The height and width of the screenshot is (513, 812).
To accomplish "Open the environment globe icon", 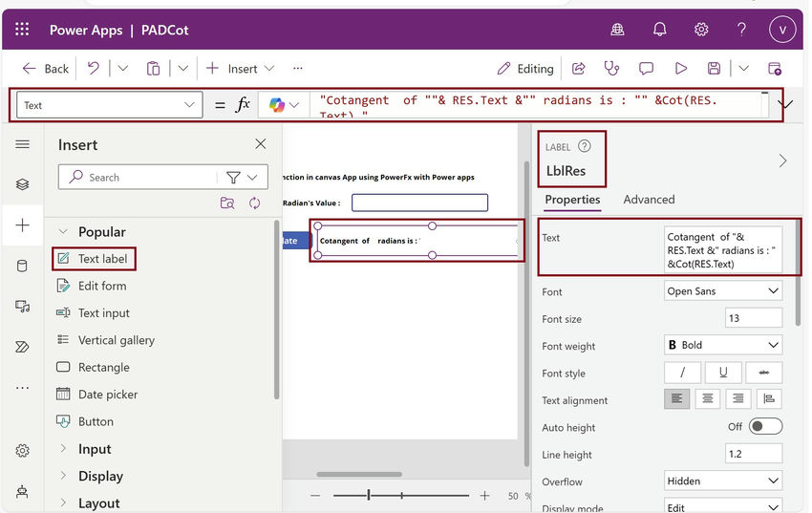I will tap(617, 30).
